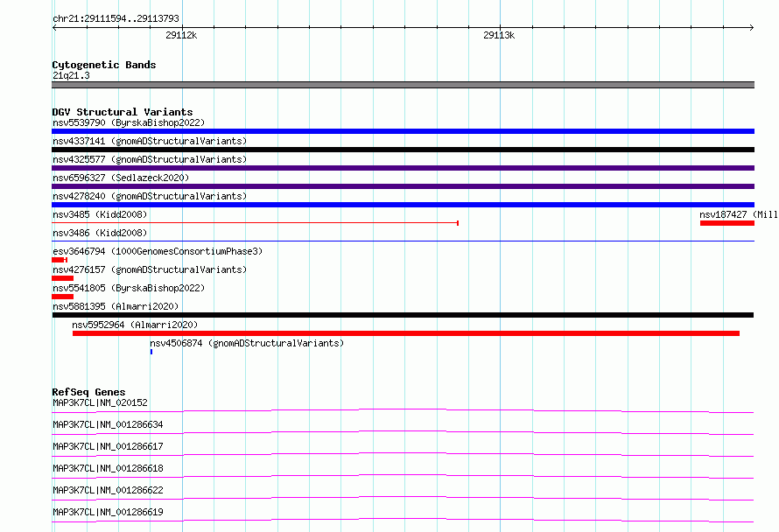Viewport: 779px width, 532px height.
Task: Open esv3646794 1000GenomesConsortiumPhase3 label
Action: pos(158,251)
